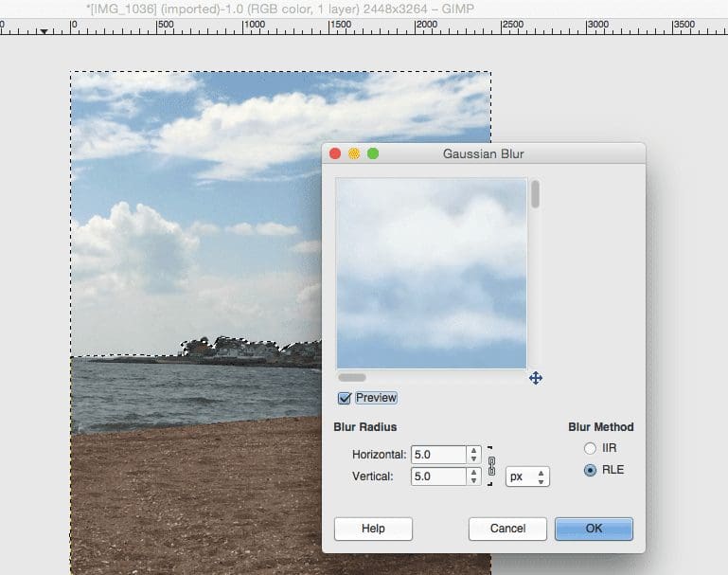The image size is (728, 575).
Task: Close the Gaussian Blur dialog
Action: point(335,153)
